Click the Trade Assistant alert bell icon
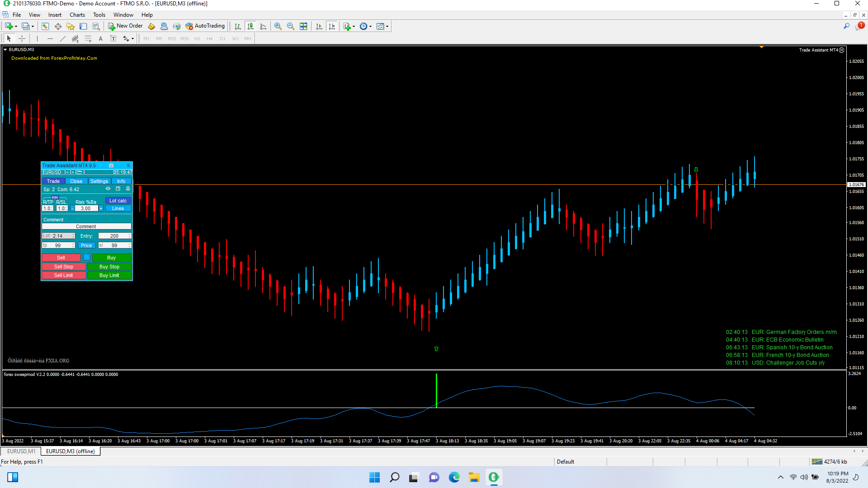 [128, 189]
